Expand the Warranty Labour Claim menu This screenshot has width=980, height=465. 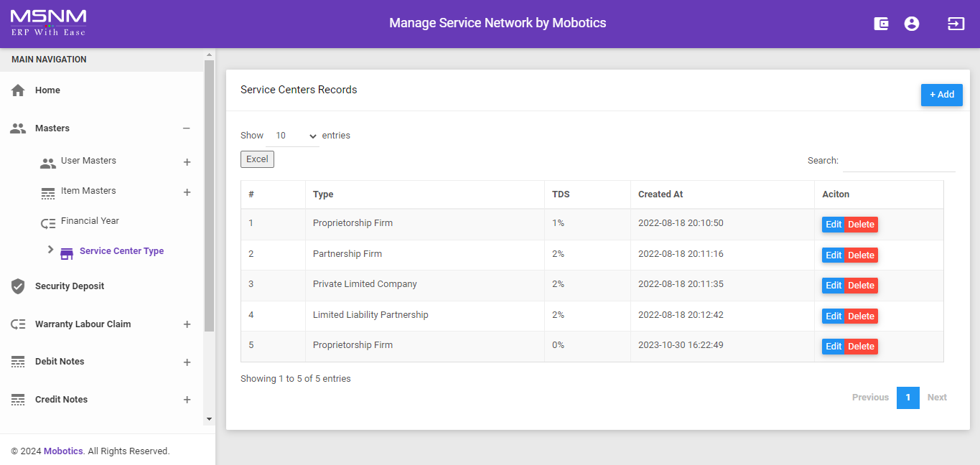(x=187, y=324)
